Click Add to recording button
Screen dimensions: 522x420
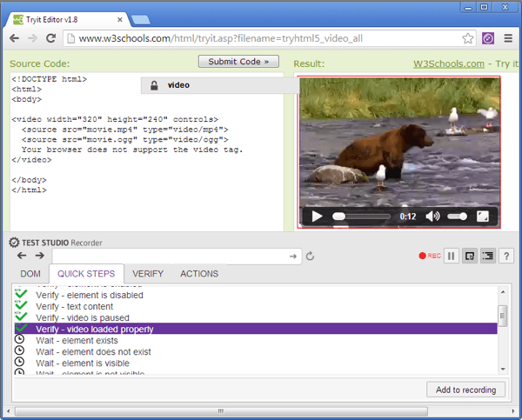click(465, 390)
